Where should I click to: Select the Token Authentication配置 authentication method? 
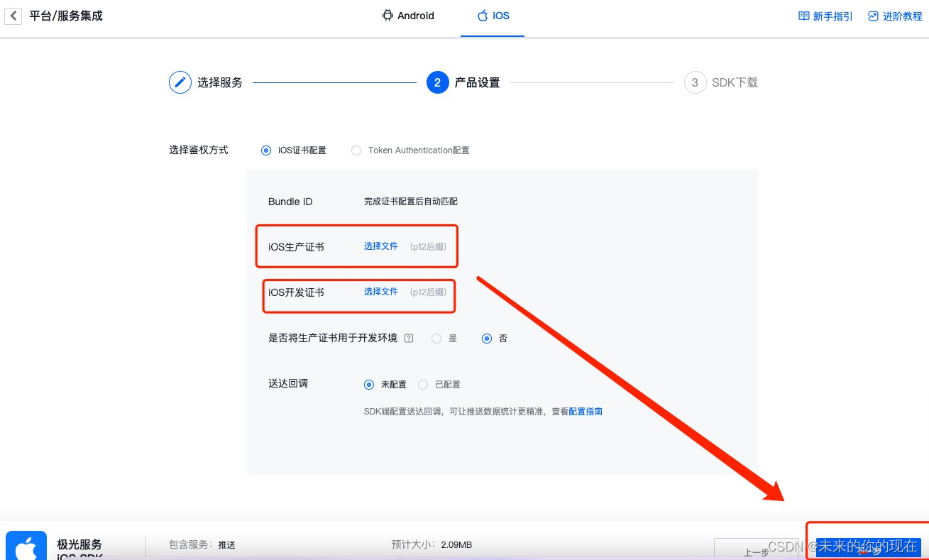pyautogui.click(x=356, y=150)
